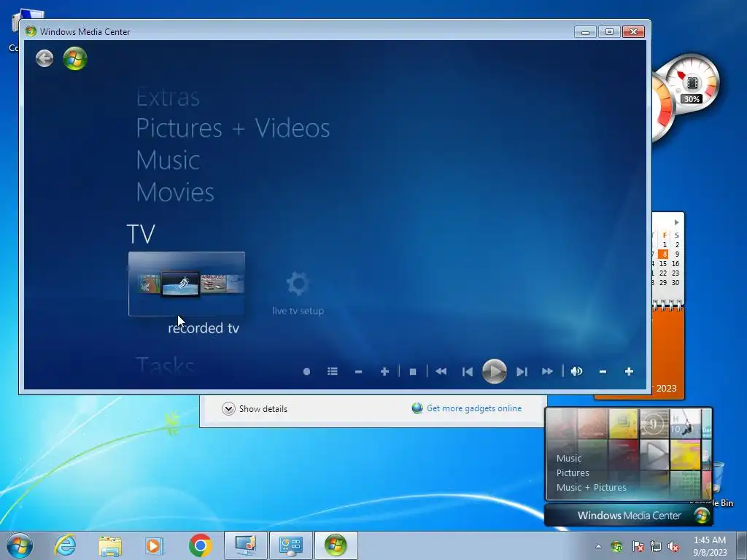
Task: Launch Google Chrome from taskbar
Action: click(200, 545)
